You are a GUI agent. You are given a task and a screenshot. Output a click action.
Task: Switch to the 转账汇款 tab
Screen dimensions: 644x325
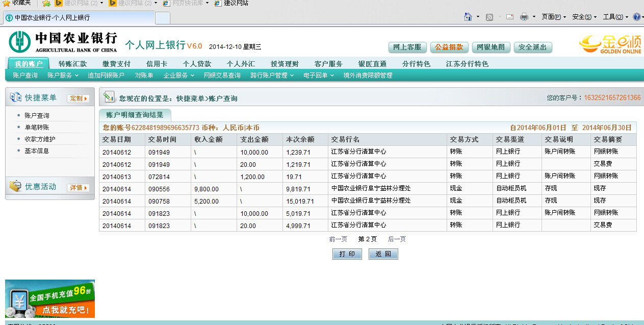coord(72,64)
